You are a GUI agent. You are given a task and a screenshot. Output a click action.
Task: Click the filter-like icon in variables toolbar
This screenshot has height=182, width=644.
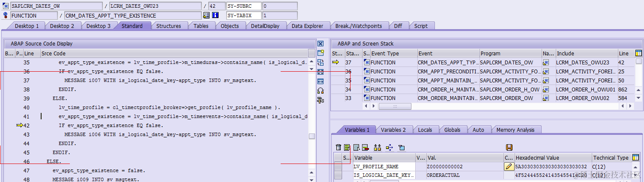pos(401,148)
